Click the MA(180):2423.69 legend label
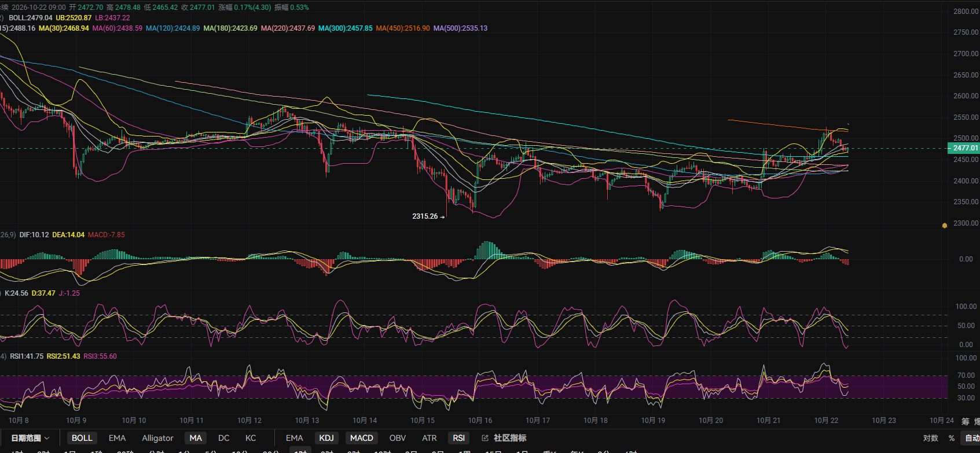980x453 pixels. 230,28
